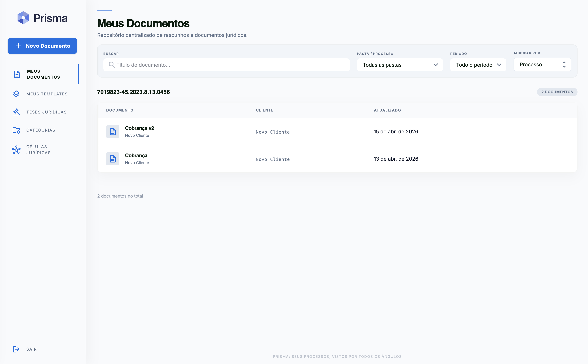
Task: Click the Meus Templates layers icon
Action: [x=16, y=94]
